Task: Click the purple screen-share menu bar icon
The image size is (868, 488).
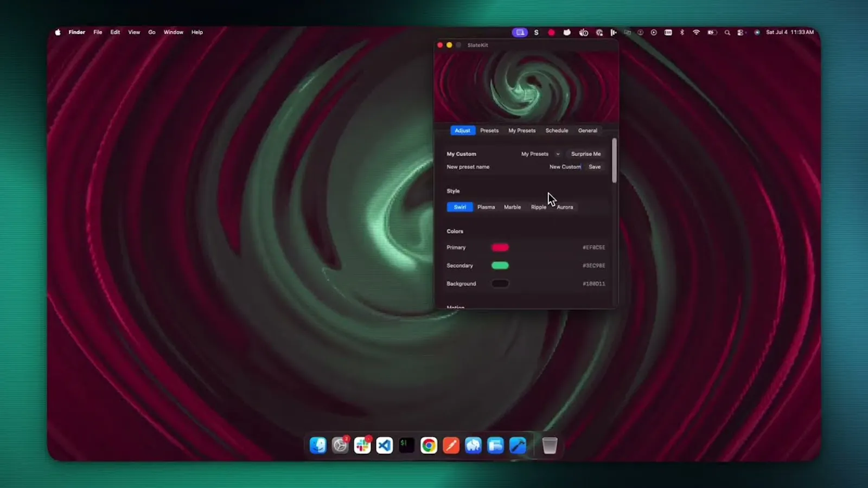Action: 520,33
